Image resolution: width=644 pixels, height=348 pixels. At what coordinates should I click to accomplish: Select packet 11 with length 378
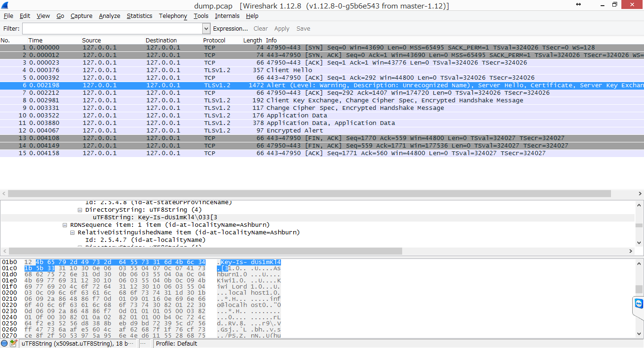[x=322, y=123]
